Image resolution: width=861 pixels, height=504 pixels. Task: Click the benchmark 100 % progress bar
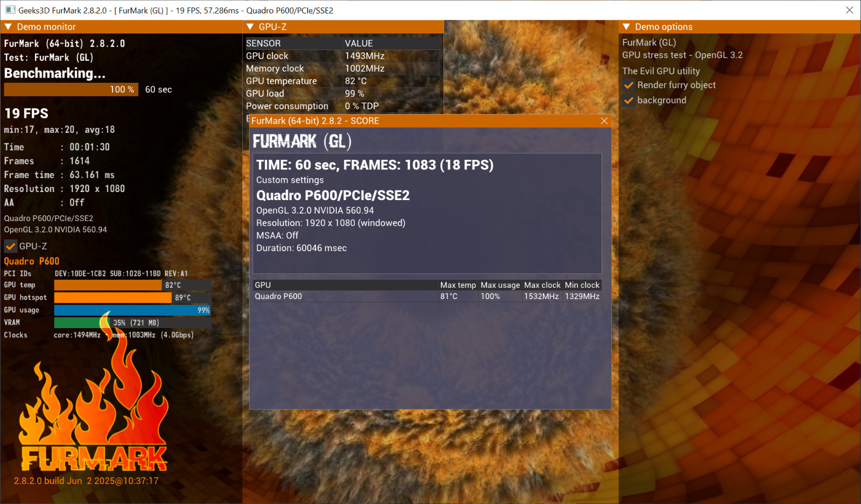[71, 89]
